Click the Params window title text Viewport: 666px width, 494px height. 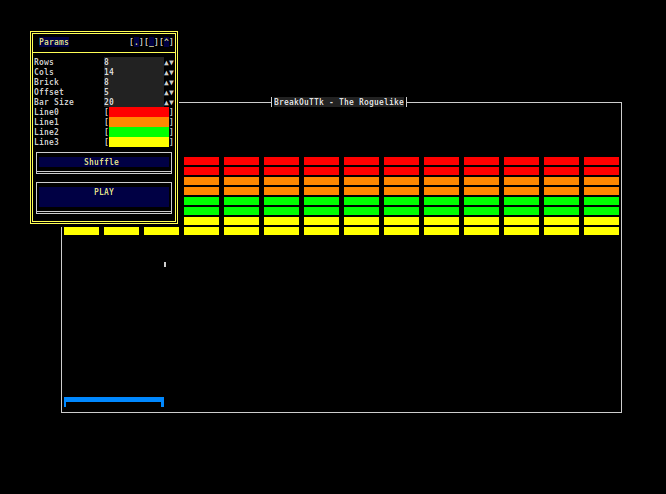pyautogui.click(x=54, y=42)
